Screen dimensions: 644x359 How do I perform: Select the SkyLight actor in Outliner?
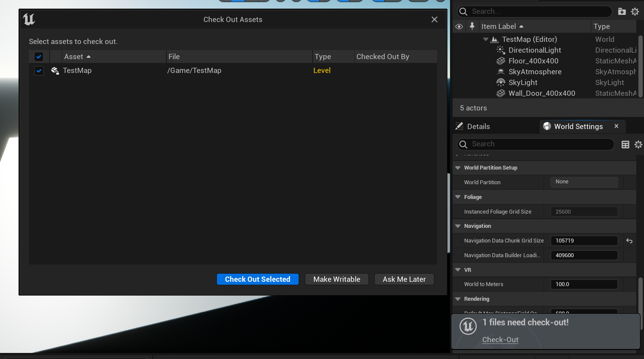click(x=522, y=82)
